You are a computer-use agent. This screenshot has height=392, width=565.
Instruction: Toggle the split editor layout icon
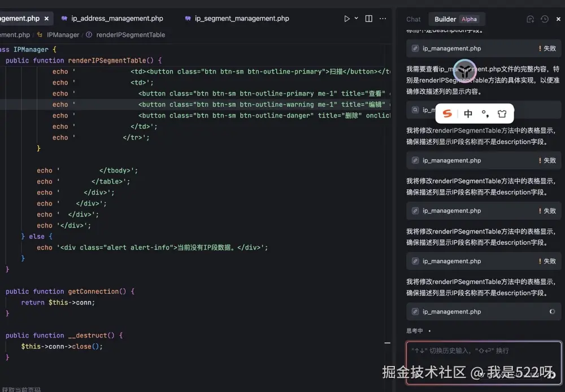pos(368,18)
